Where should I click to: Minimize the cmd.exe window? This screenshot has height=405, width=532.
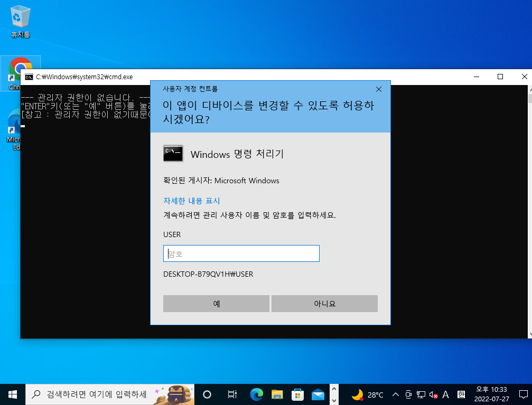click(477, 77)
